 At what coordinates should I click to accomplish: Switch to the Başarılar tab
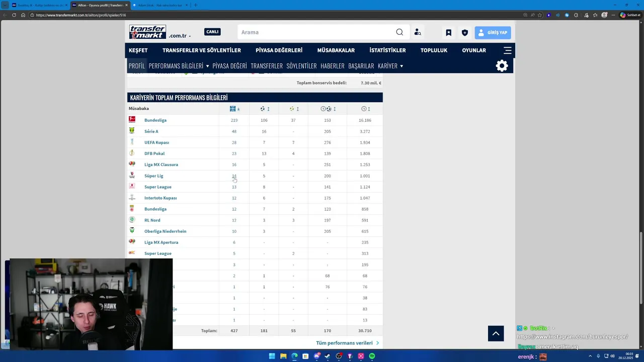coord(361,66)
